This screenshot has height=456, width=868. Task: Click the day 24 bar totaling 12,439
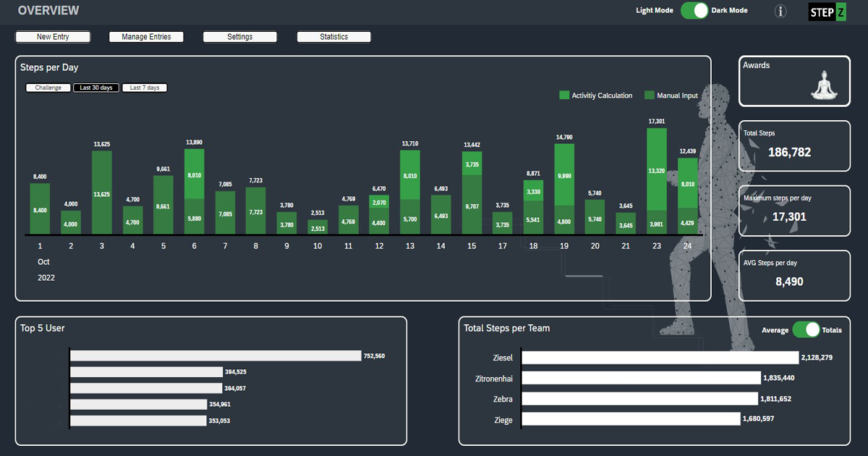[688, 195]
